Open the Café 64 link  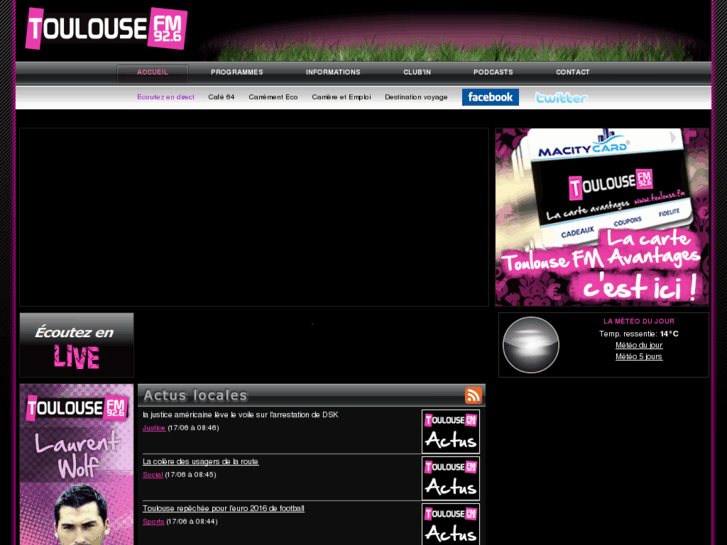coord(221,97)
